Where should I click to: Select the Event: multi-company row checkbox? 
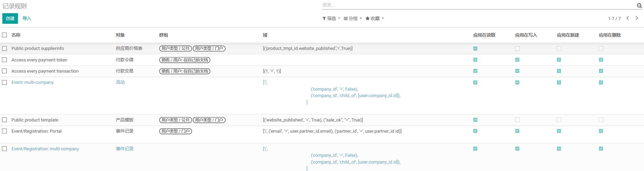pyautogui.click(x=4, y=82)
